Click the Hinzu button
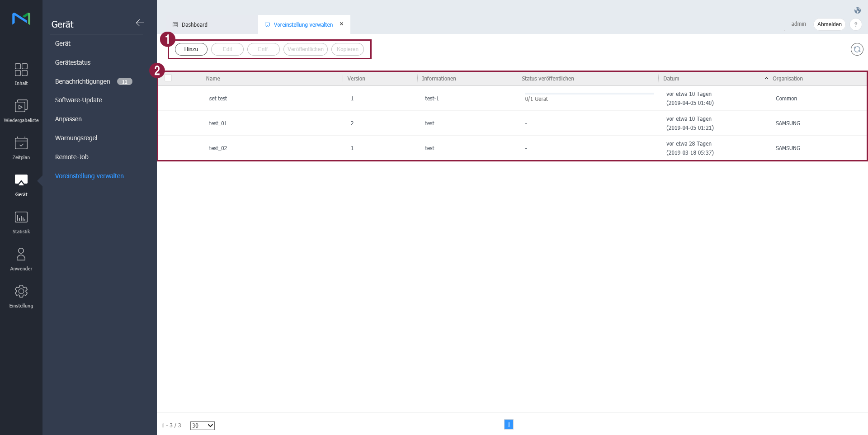 pyautogui.click(x=191, y=49)
